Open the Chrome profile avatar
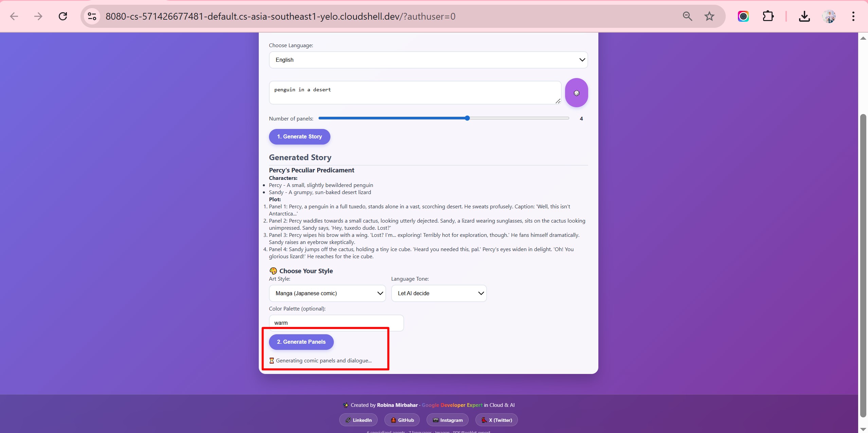The image size is (868, 433). [829, 16]
